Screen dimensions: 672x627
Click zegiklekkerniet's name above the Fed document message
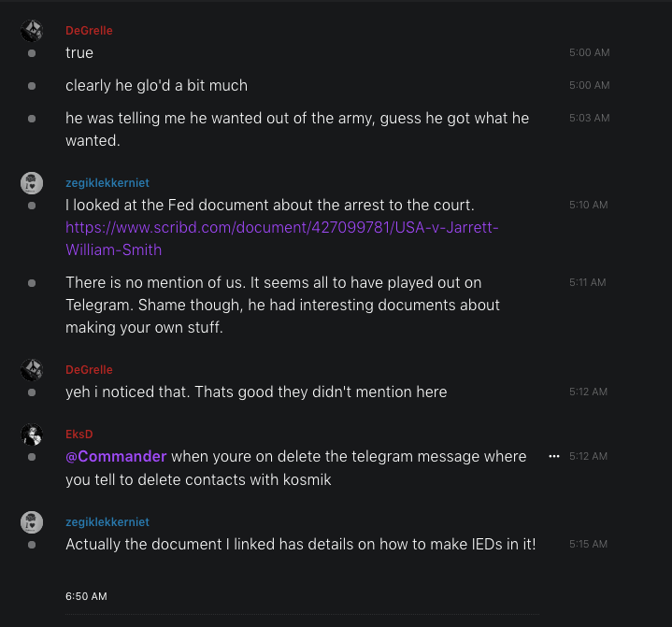coord(107,183)
